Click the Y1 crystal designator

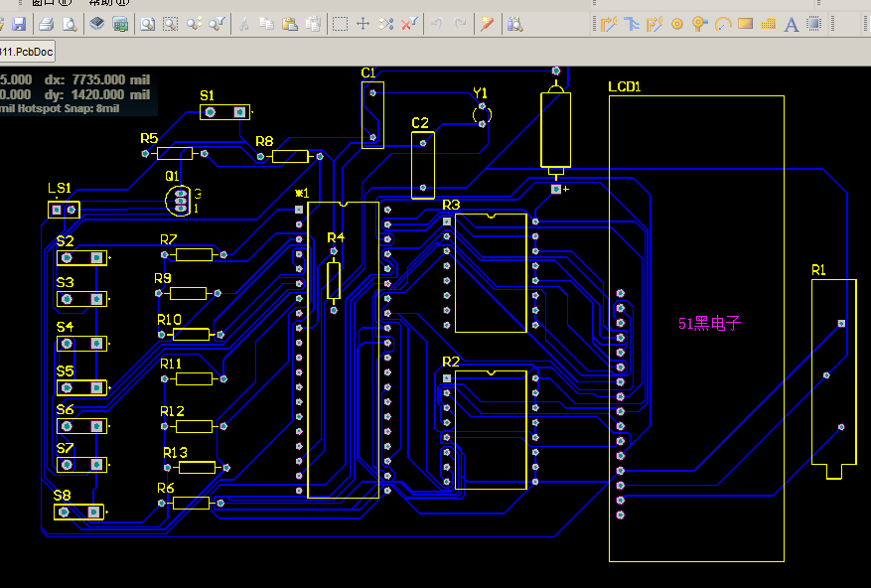point(480,92)
